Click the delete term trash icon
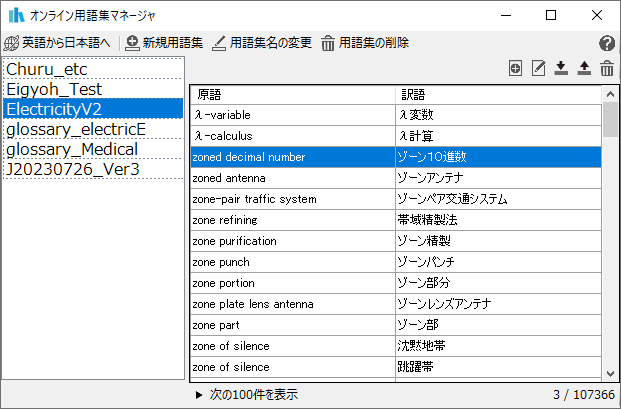621x409 pixels. point(607,68)
